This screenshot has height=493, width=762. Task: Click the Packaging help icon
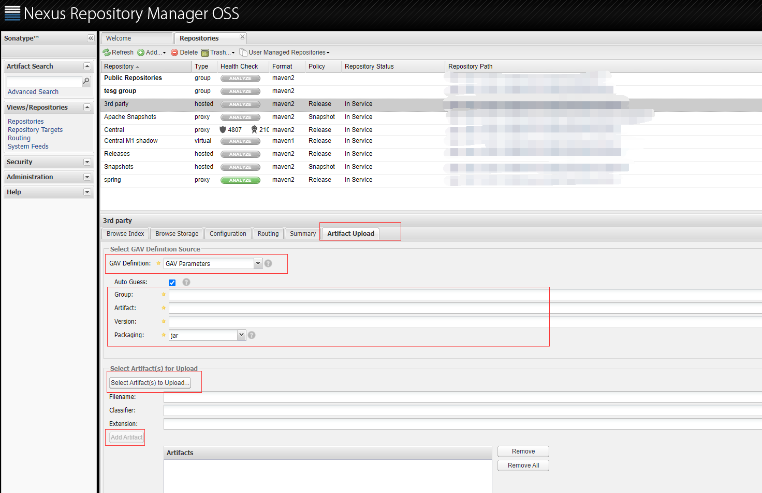pyautogui.click(x=252, y=335)
